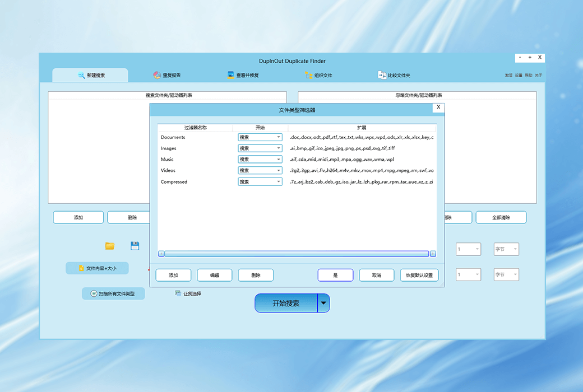
Task: Click 全部清除 under ignore list
Action: click(501, 217)
